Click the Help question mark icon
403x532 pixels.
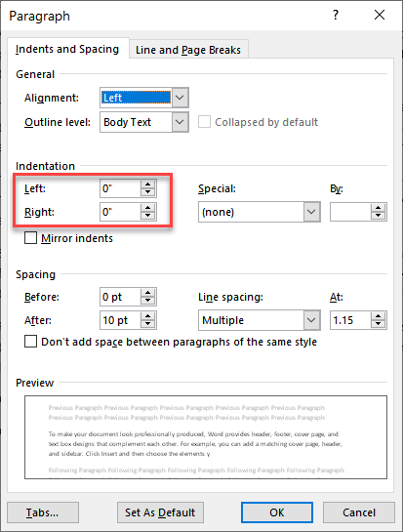point(335,15)
